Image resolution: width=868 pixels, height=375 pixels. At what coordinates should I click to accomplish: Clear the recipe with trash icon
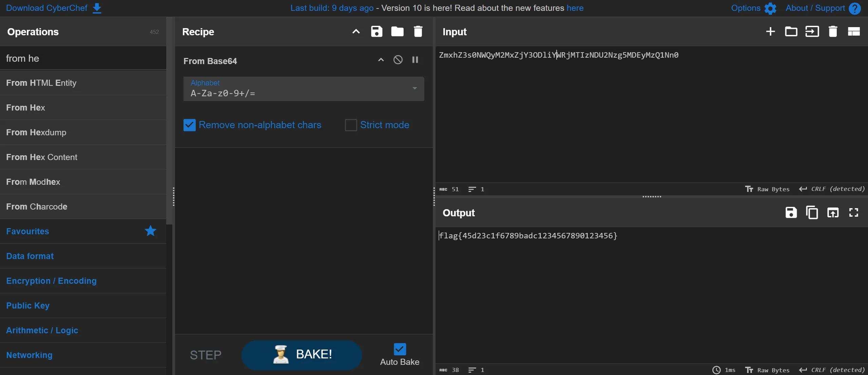(x=418, y=32)
